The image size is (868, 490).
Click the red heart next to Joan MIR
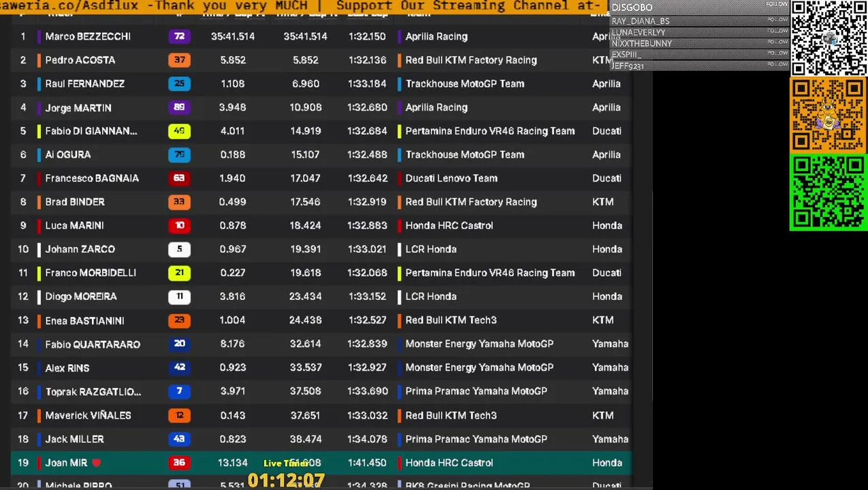96,463
